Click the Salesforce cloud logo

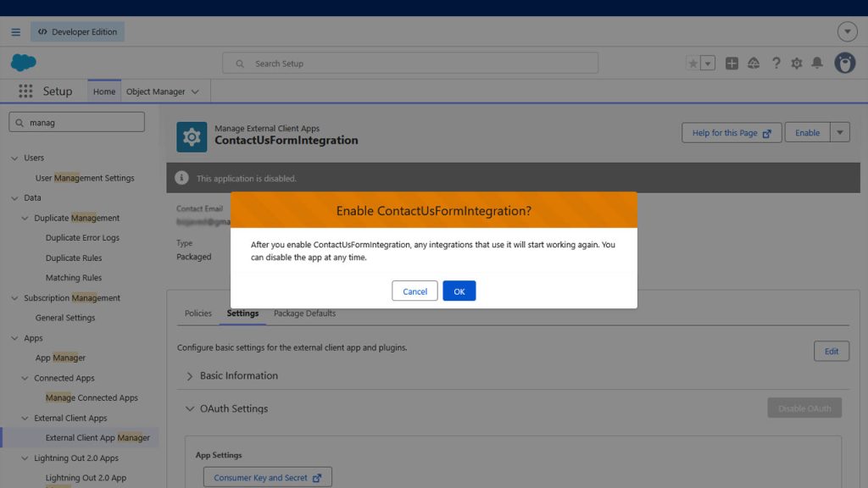coord(23,63)
